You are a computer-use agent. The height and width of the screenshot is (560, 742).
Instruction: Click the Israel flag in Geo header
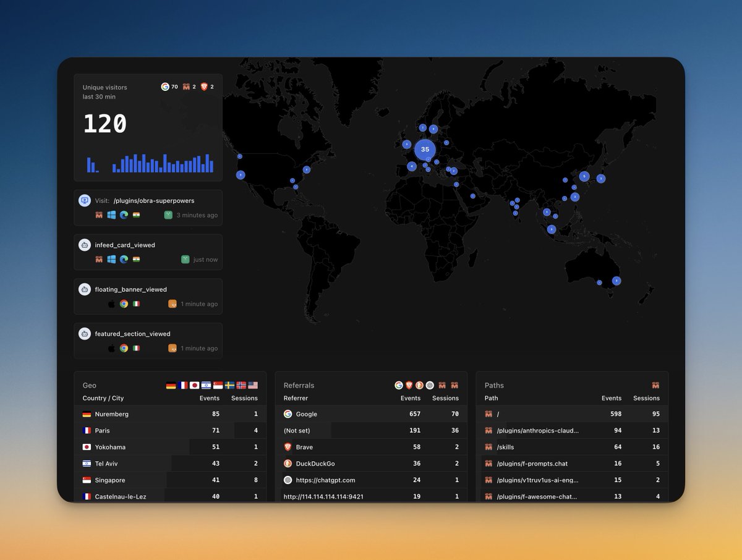pos(206,385)
